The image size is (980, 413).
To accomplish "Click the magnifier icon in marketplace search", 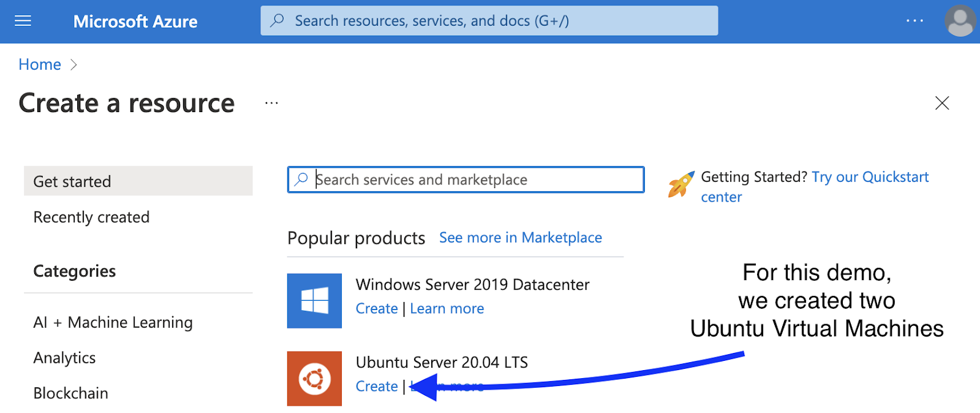I will pos(301,180).
